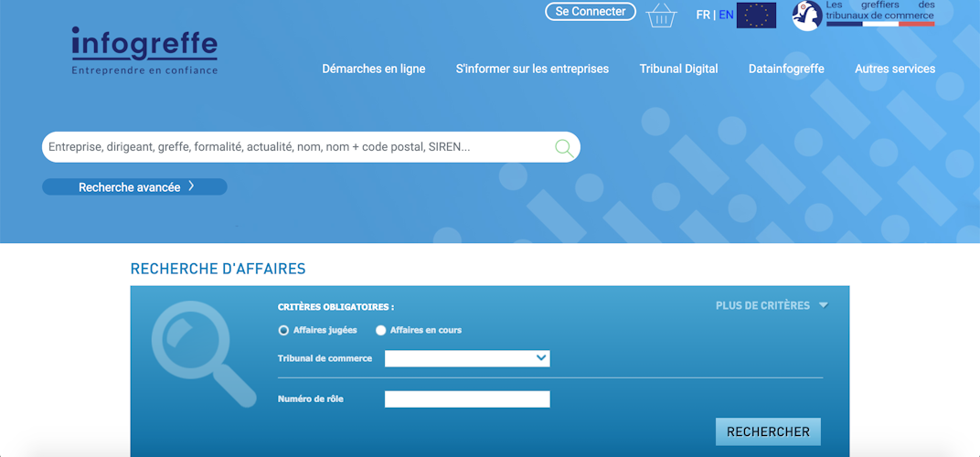Open the Datainfogreffe menu
The image size is (980, 457).
(x=786, y=69)
